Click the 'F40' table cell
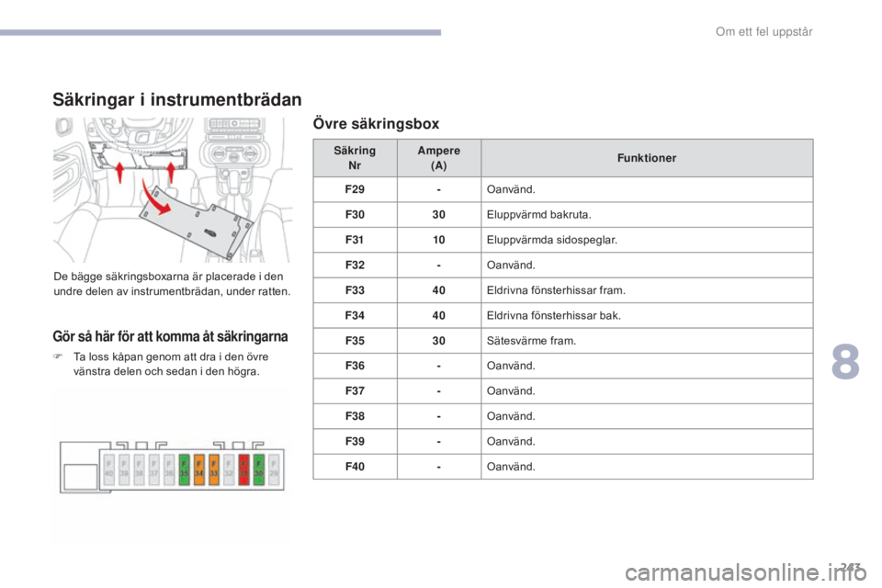The height and width of the screenshot is (588, 882). [355, 467]
